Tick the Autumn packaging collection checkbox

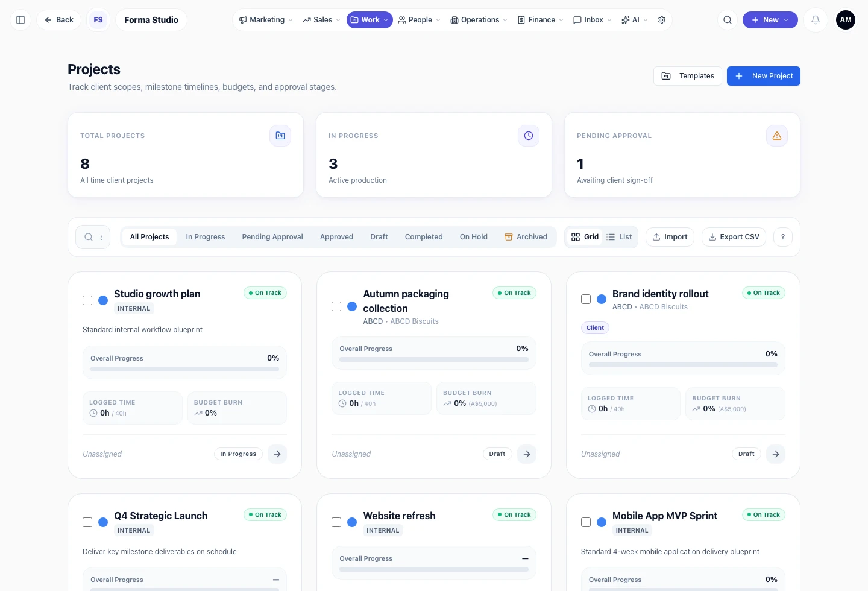[336, 306]
